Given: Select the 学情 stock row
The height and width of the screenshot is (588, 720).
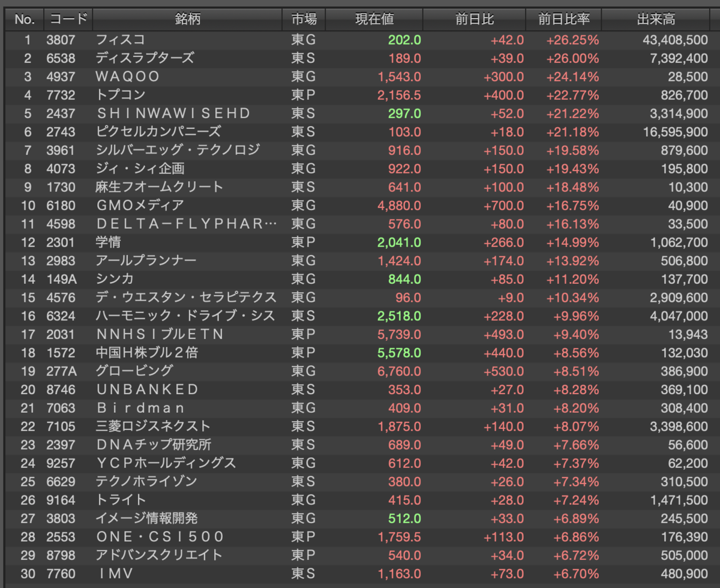Looking at the screenshot, I should [x=360, y=242].
